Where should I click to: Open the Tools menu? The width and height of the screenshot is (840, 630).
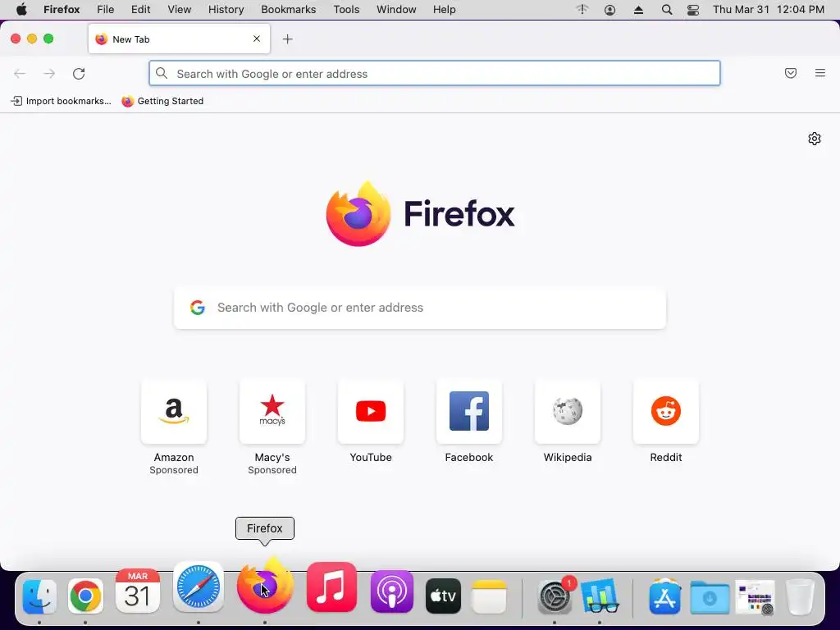coord(346,10)
